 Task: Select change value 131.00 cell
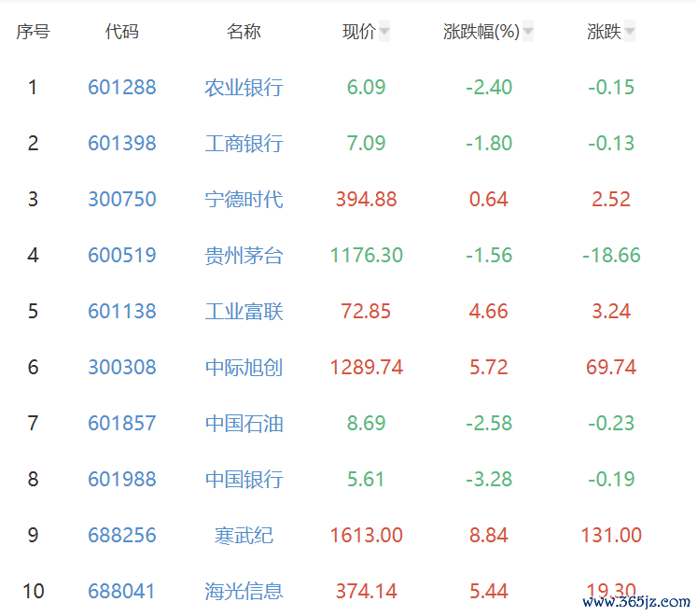611,536
